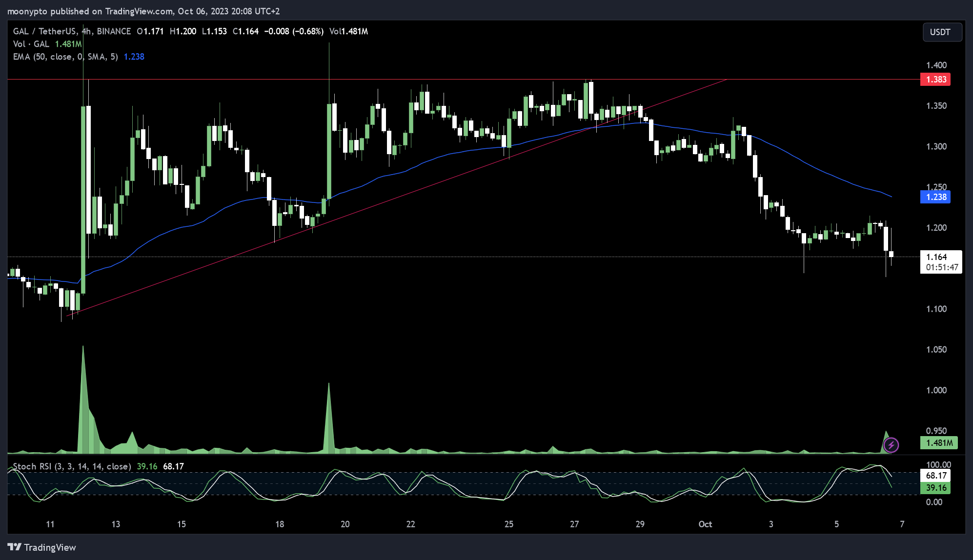Viewport: 973px width, 560px height.
Task: Click the 1.350 price axis label
Action: pyautogui.click(x=936, y=106)
